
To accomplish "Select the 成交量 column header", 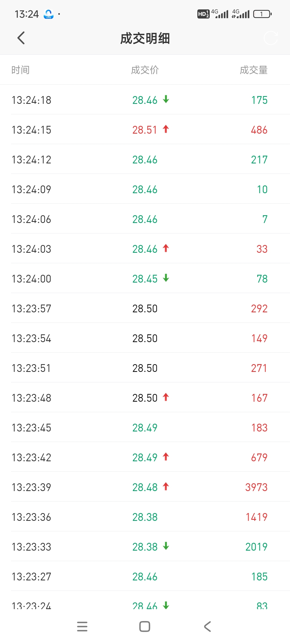I will (x=254, y=70).
